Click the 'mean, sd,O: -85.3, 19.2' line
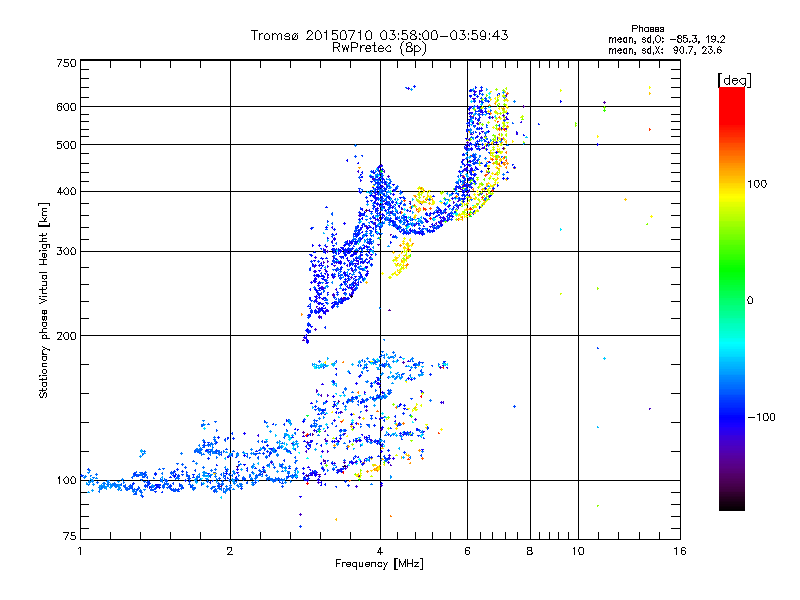 tap(666, 39)
